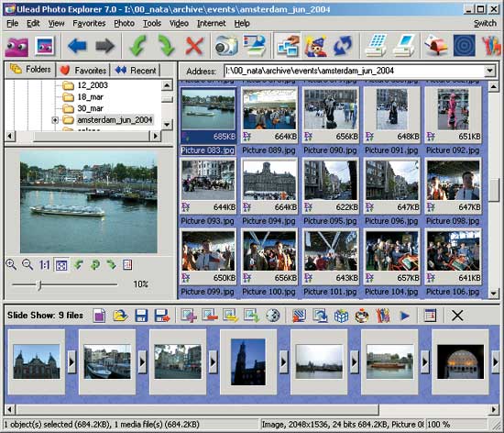This screenshot has width=504, height=433.
Task: Click the transition arrow after first slide
Action: pos(71,362)
